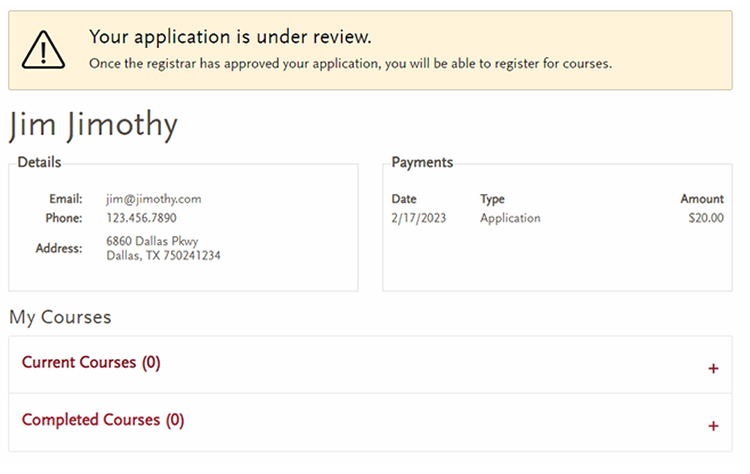Select phone number 123.456.7890
Screen dimensions: 750x474
pyautogui.click(x=141, y=218)
